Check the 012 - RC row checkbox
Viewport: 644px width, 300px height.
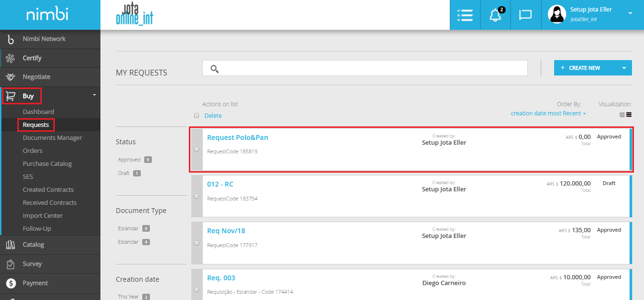(x=196, y=196)
